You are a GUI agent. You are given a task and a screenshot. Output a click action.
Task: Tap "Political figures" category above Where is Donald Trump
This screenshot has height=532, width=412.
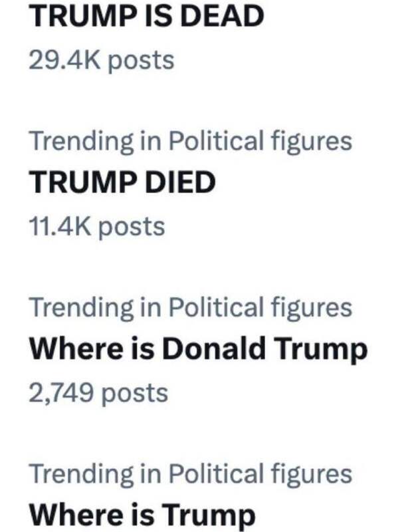click(259, 307)
